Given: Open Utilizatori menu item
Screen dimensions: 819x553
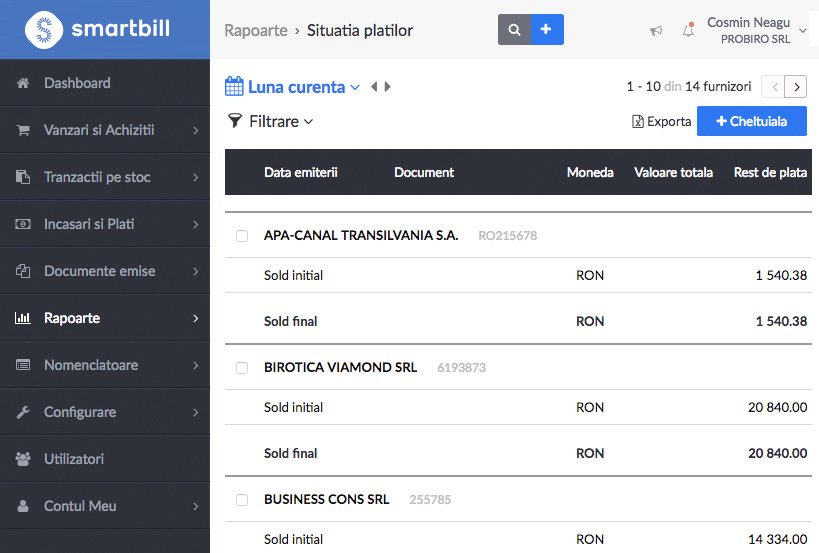Looking at the screenshot, I should point(105,458).
